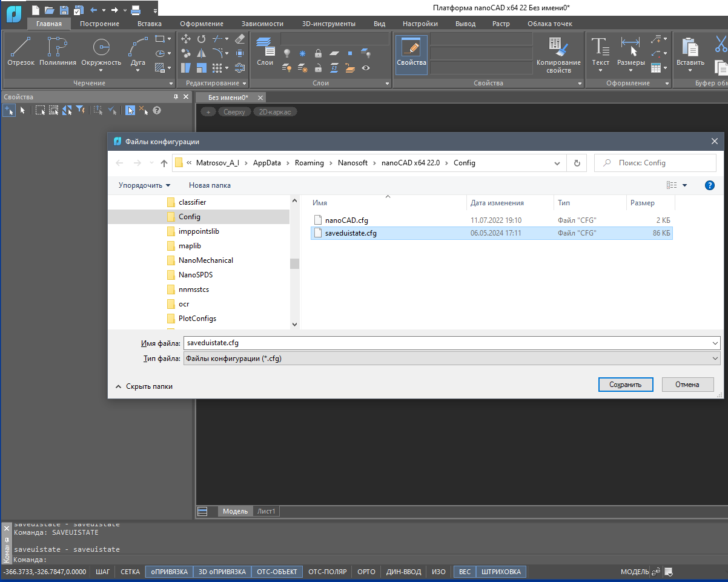This screenshot has width=728, height=582.
Task: Switch to the Построение ribbon tab
Action: click(100, 24)
